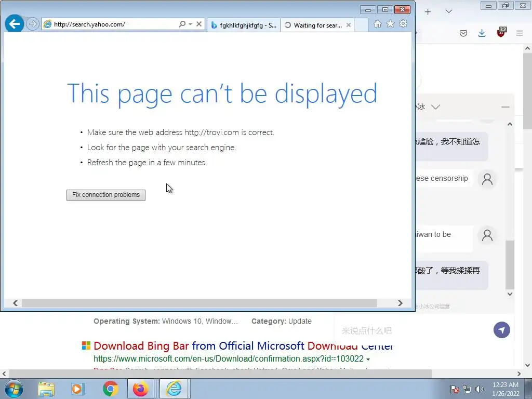Click the Microsoft logo beside Download Bing Bar
The width and height of the screenshot is (532, 399).
coord(86,345)
